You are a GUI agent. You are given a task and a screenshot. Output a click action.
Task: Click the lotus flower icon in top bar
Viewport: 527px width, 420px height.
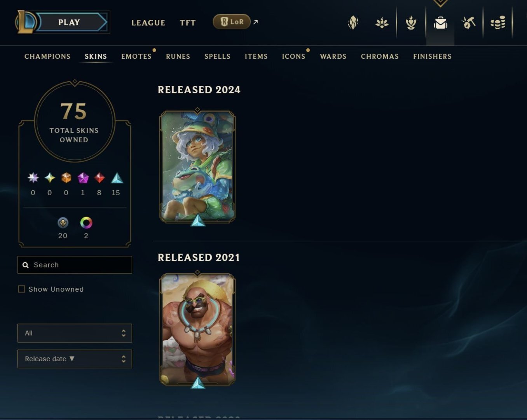382,23
